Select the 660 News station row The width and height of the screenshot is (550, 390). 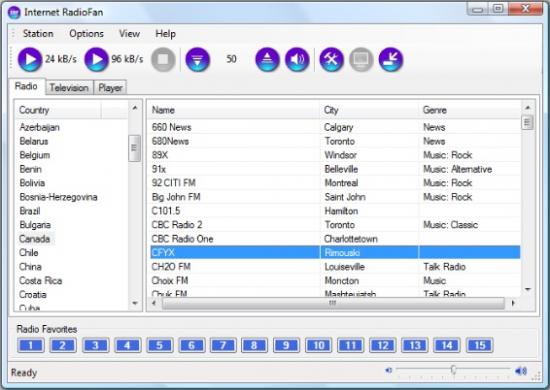pos(335,127)
